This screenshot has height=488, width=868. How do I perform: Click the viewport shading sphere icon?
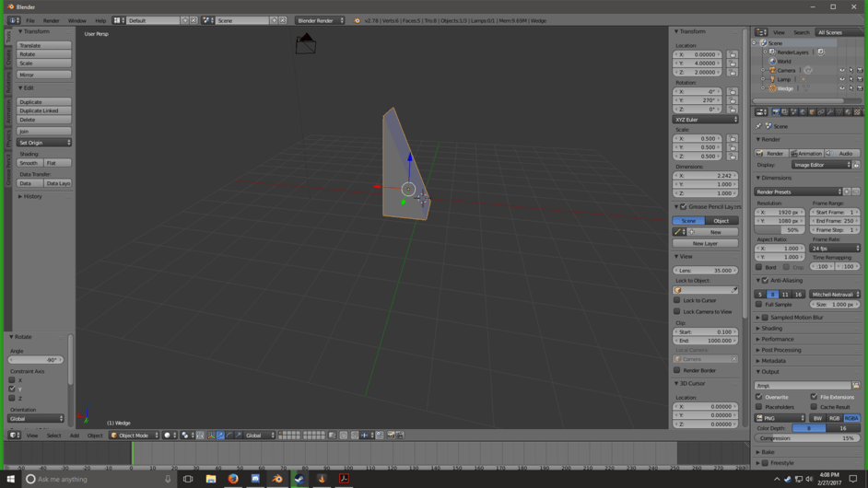tap(168, 436)
